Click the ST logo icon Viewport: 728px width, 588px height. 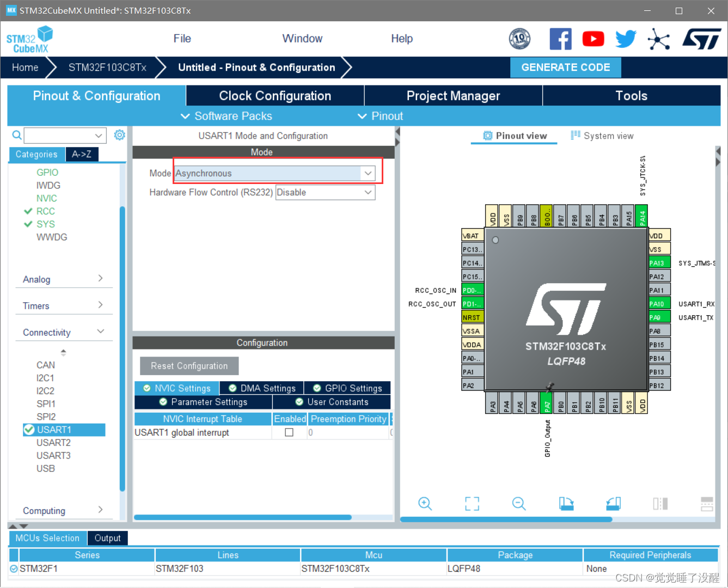pyautogui.click(x=702, y=39)
